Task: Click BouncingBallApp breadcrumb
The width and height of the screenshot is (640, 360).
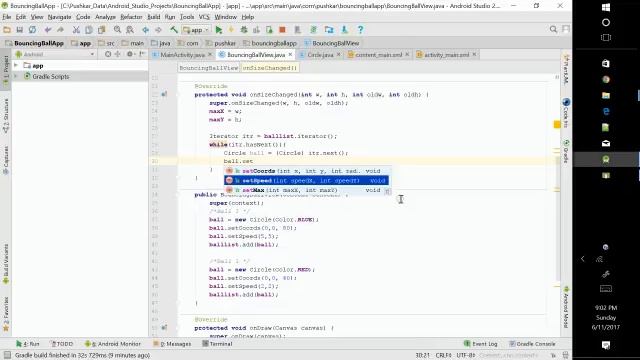Action: tap(35, 43)
